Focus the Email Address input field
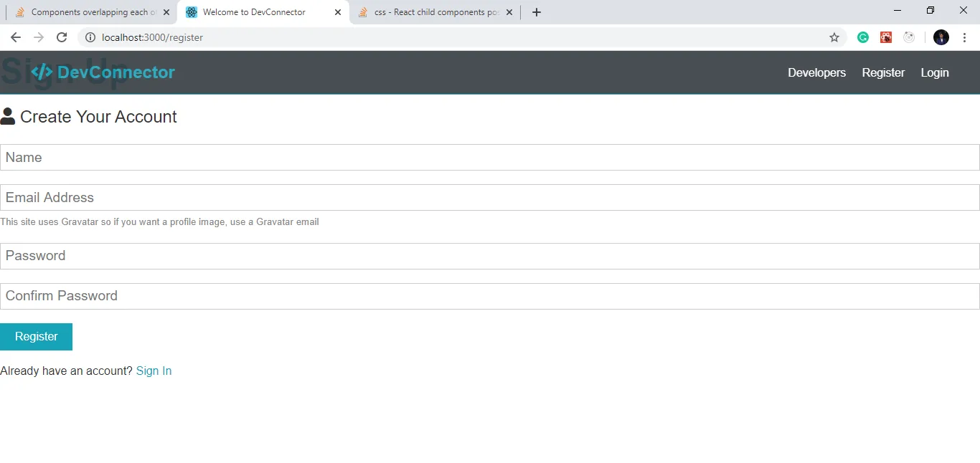 click(490, 197)
